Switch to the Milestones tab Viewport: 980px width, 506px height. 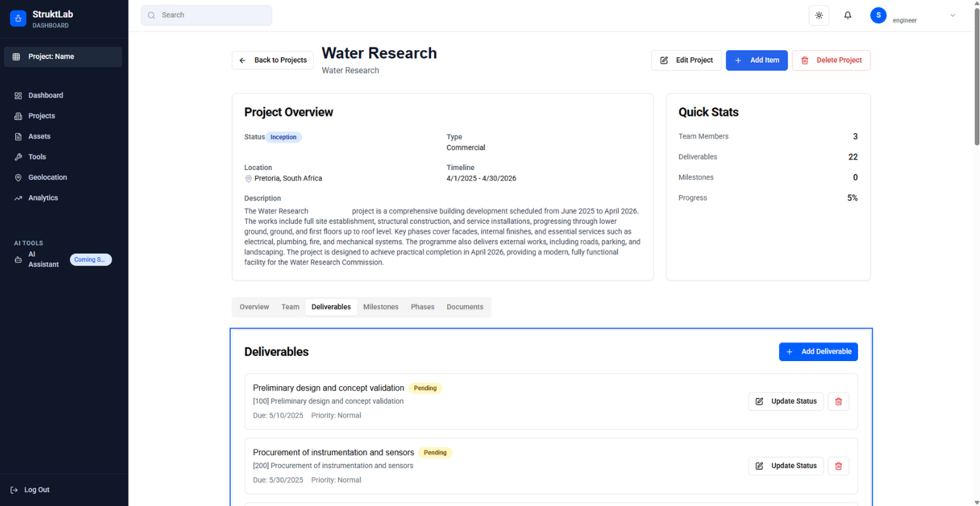[x=381, y=306]
